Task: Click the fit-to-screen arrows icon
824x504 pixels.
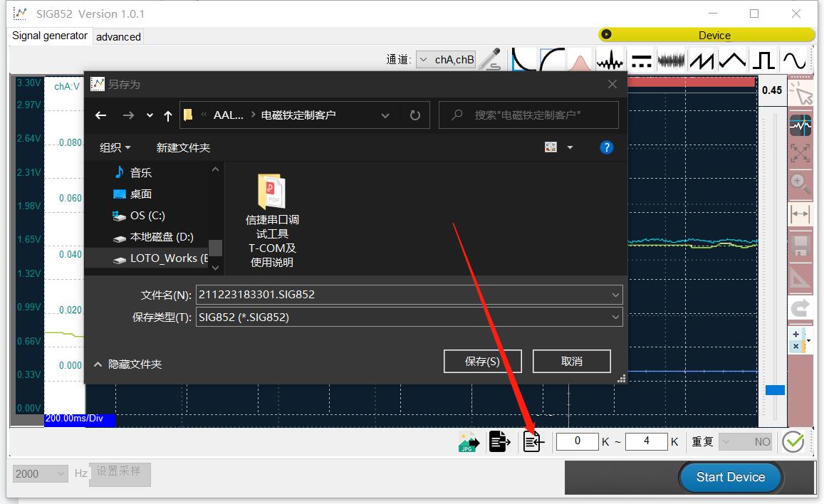Action: click(x=800, y=153)
